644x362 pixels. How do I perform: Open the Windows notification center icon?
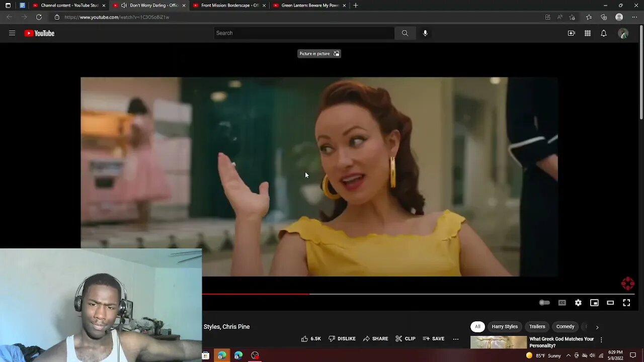coord(633,355)
